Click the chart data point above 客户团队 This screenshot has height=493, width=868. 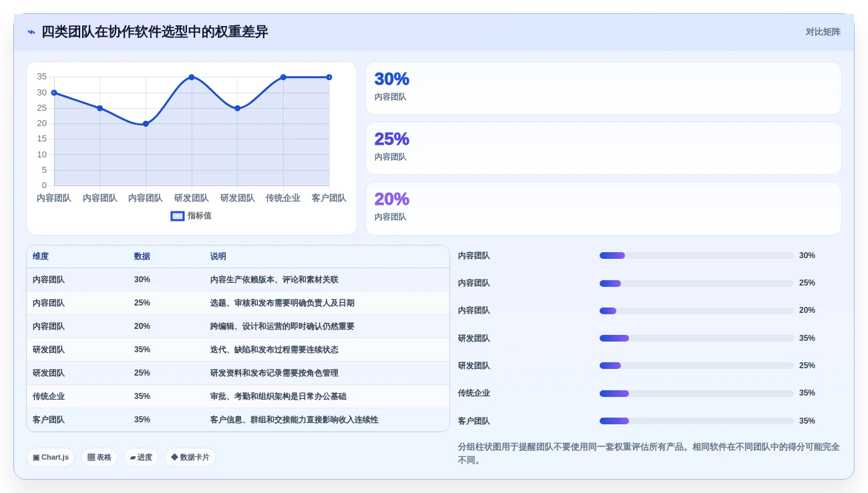[329, 77]
